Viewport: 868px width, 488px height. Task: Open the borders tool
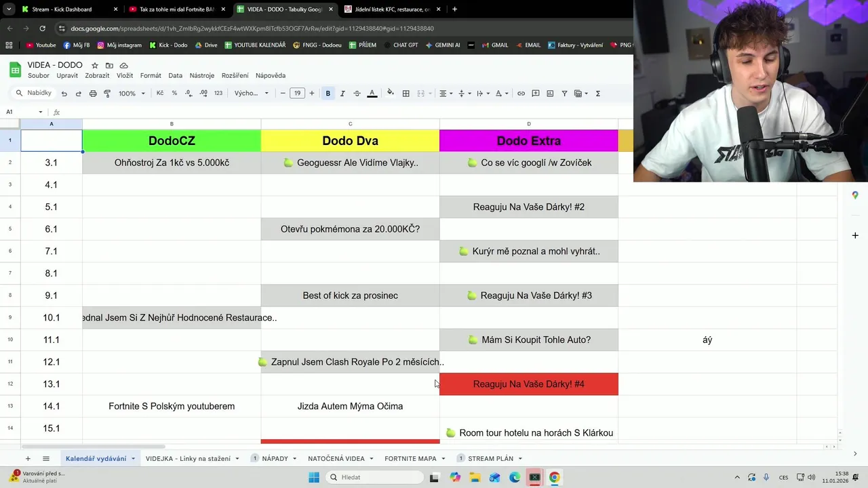coord(406,94)
